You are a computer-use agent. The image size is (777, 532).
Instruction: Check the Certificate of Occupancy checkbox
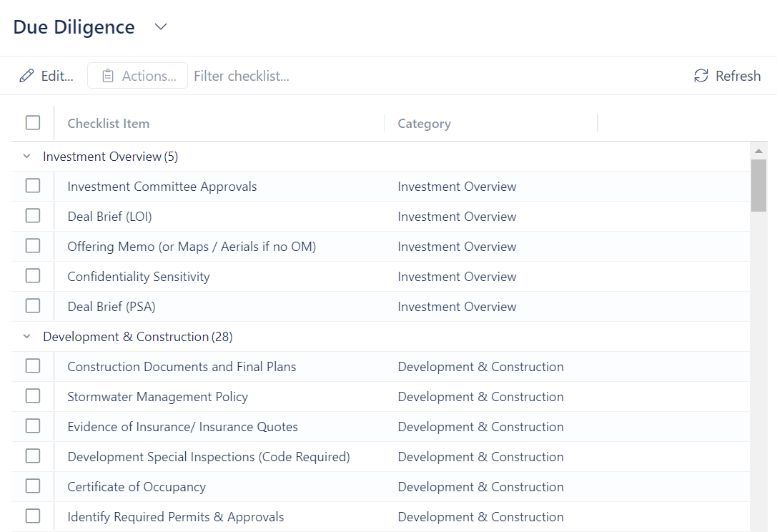[x=33, y=486]
